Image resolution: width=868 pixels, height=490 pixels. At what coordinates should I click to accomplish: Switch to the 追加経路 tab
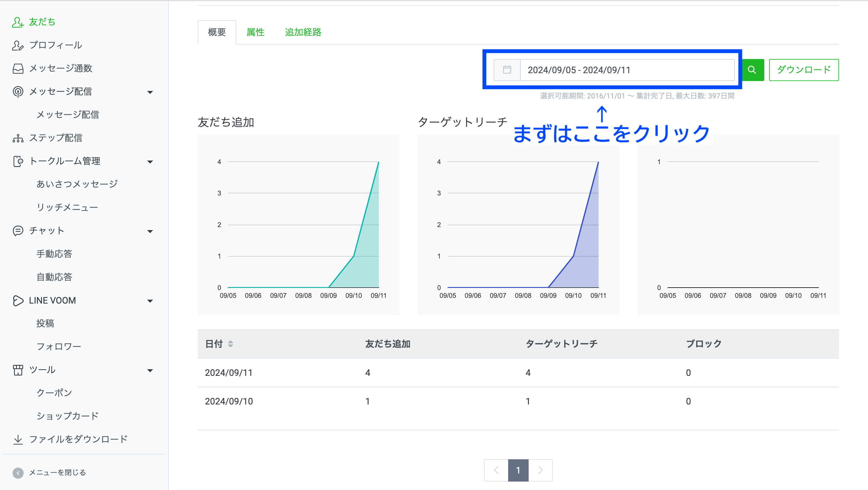(x=303, y=32)
